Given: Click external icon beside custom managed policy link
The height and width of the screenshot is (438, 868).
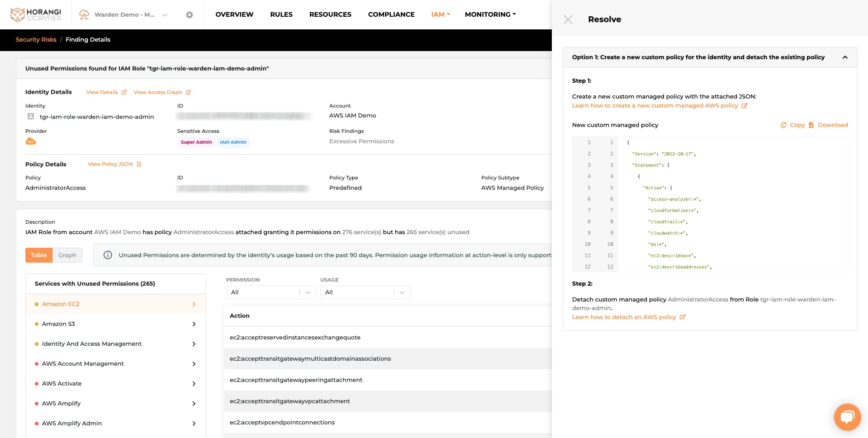Looking at the screenshot, I should [745, 106].
